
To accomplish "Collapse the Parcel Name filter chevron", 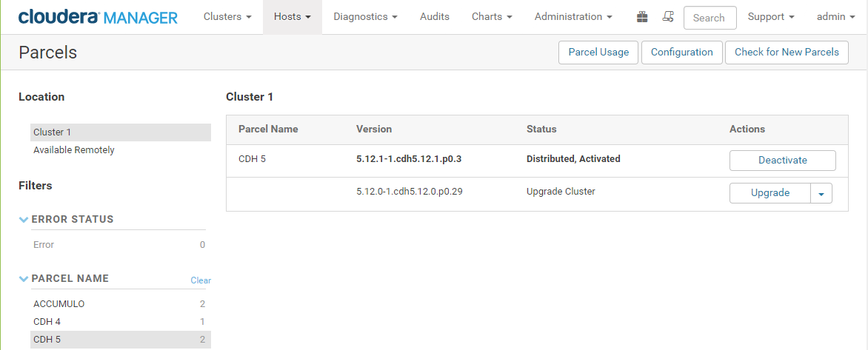I will pyautogui.click(x=23, y=279).
